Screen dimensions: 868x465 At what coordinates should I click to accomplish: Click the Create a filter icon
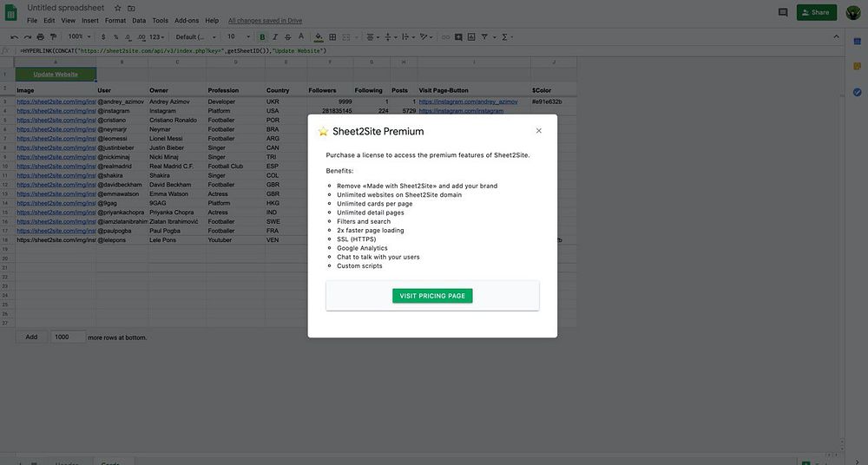coord(484,37)
